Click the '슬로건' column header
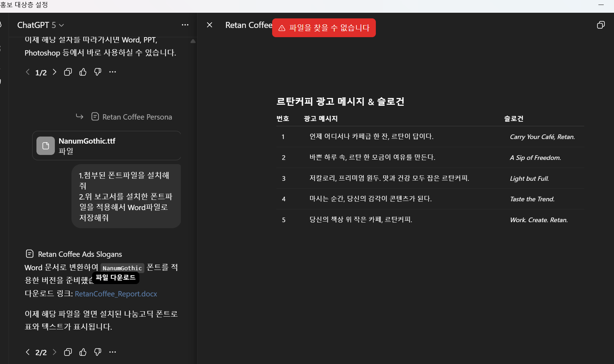 coord(513,119)
